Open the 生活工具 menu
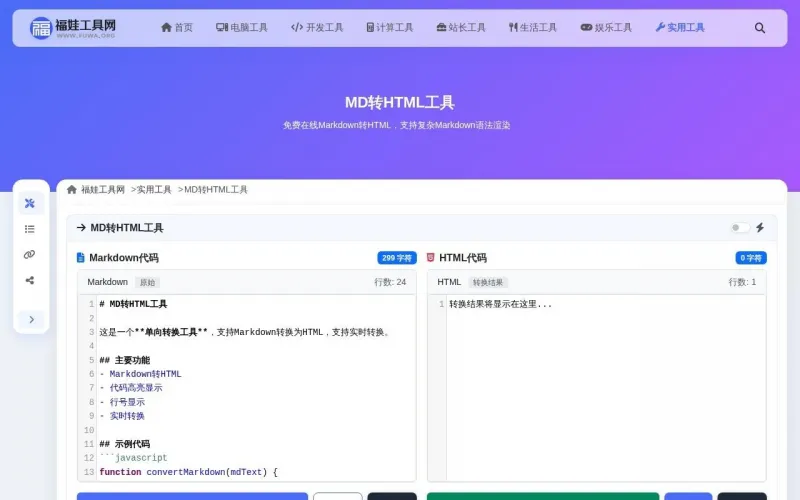The height and width of the screenshot is (500, 800). point(533,28)
